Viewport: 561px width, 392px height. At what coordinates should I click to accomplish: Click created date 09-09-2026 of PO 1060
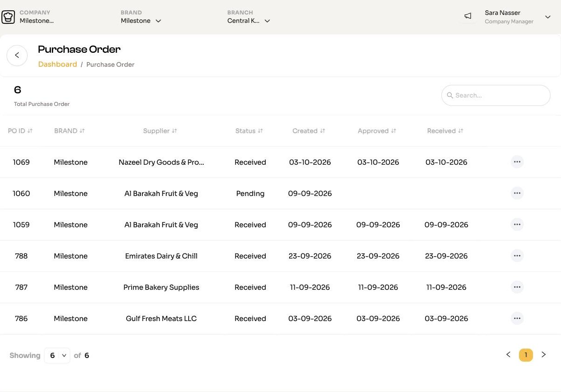[x=310, y=194]
